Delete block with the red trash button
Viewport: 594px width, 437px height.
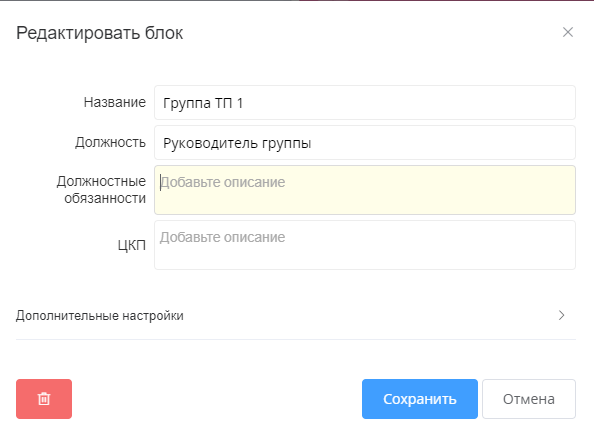tap(44, 399)
